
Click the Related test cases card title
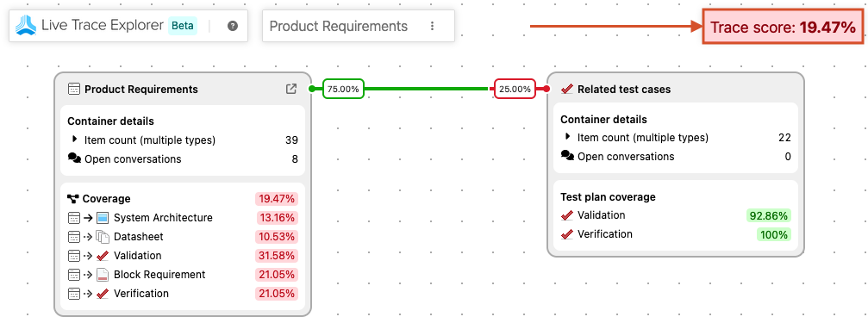[x=624, y=89]
